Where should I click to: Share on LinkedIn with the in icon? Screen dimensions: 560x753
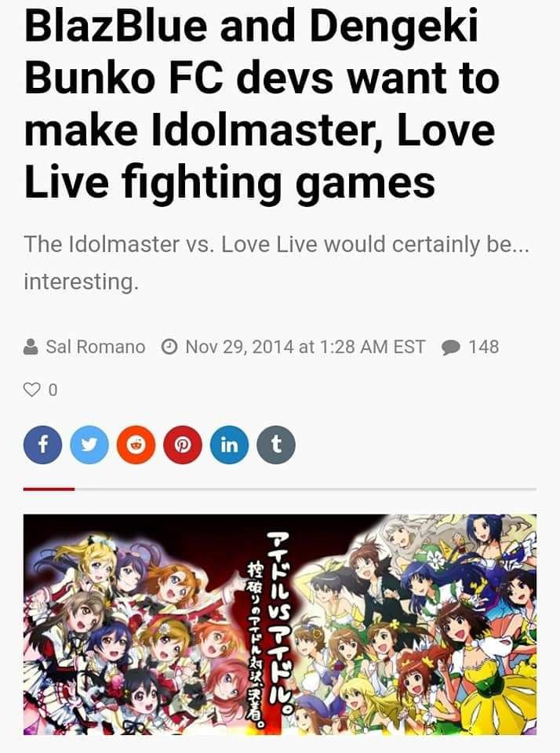(x=229, y=445)
